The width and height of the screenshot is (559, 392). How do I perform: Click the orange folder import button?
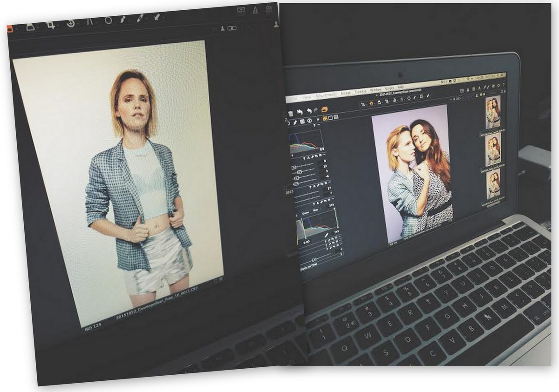(x=324, y=109)
